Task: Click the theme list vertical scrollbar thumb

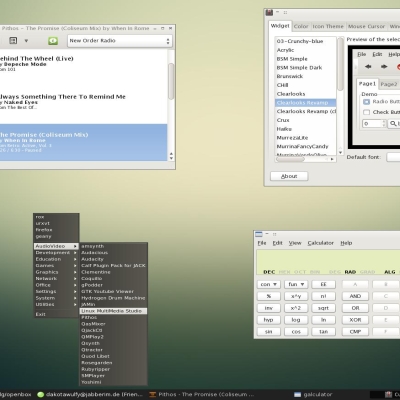Action: click(x=340, y=64)
